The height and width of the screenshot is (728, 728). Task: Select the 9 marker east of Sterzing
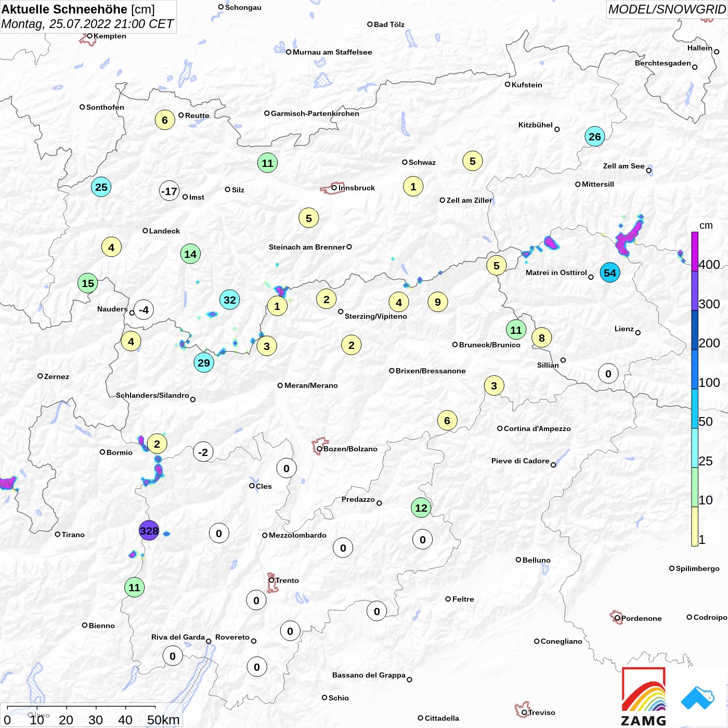tap(438, 302)
